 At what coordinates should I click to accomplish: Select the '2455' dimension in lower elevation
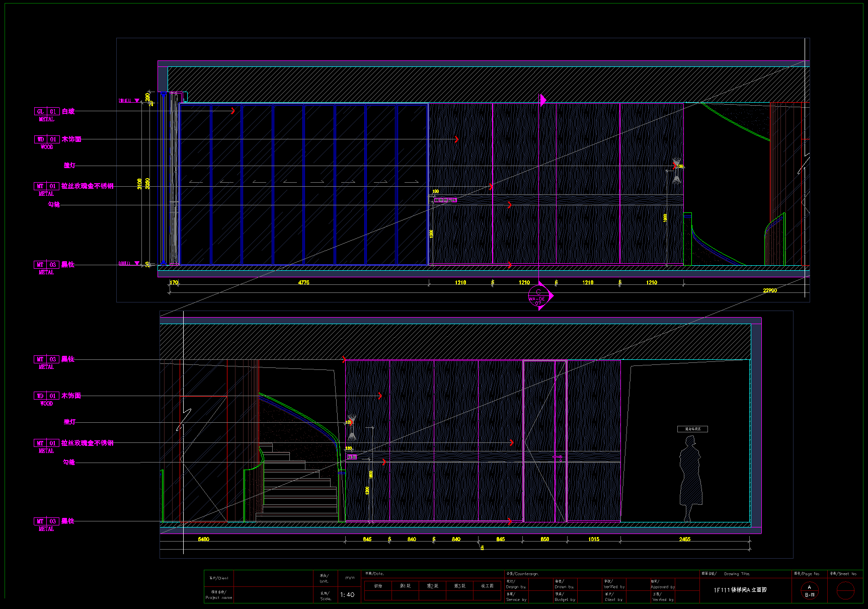pyautogui.click(x=685, y=539)
